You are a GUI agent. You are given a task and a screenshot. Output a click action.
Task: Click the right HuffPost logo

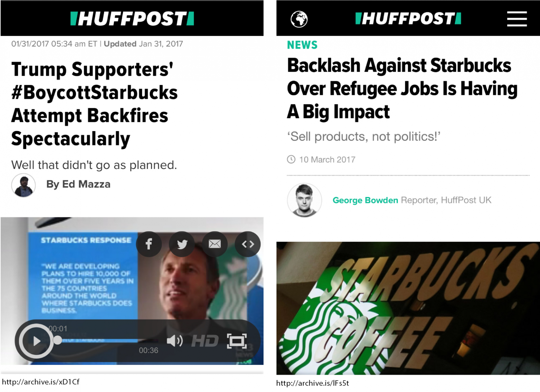coord(408,19)
